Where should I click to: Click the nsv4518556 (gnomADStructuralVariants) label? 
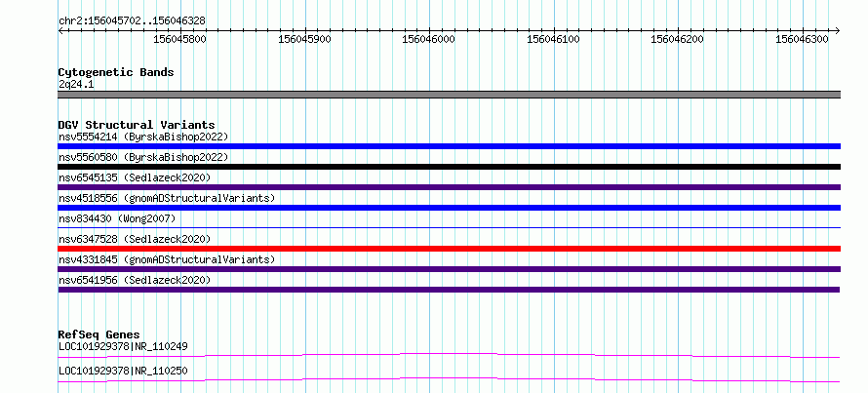(167, 198)
